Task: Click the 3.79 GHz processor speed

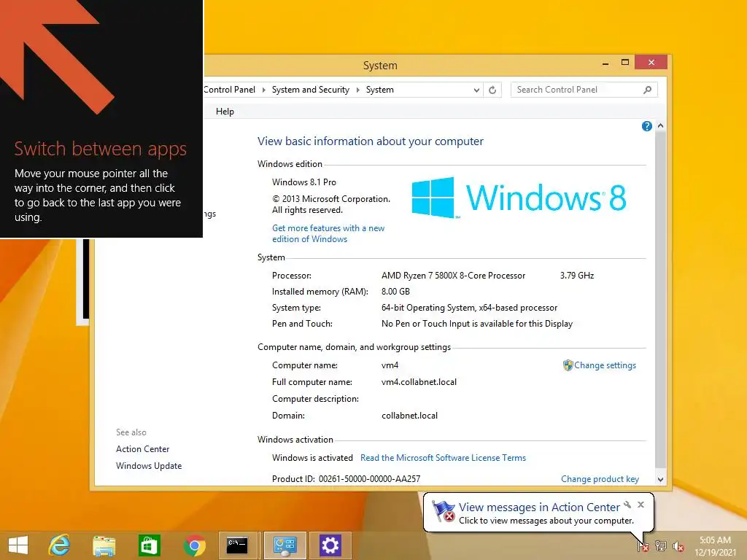Action: coord(577,275)
